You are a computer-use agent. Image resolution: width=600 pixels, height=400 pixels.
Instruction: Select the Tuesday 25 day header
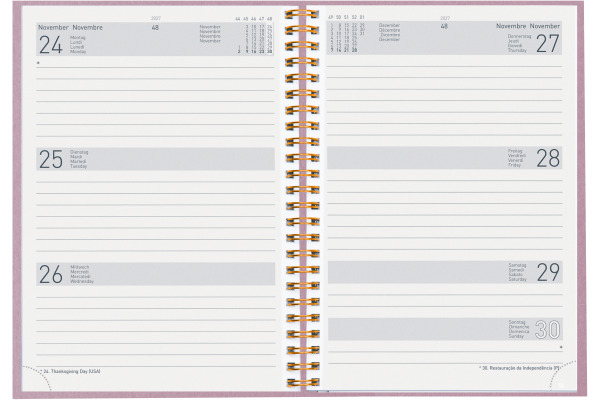(155, 159)
